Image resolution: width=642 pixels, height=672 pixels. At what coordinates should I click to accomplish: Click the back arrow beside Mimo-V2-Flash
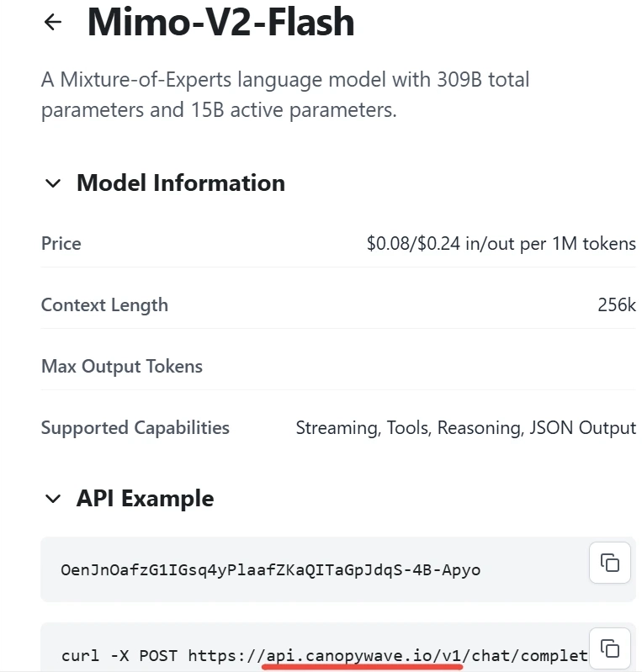(53, 23)
